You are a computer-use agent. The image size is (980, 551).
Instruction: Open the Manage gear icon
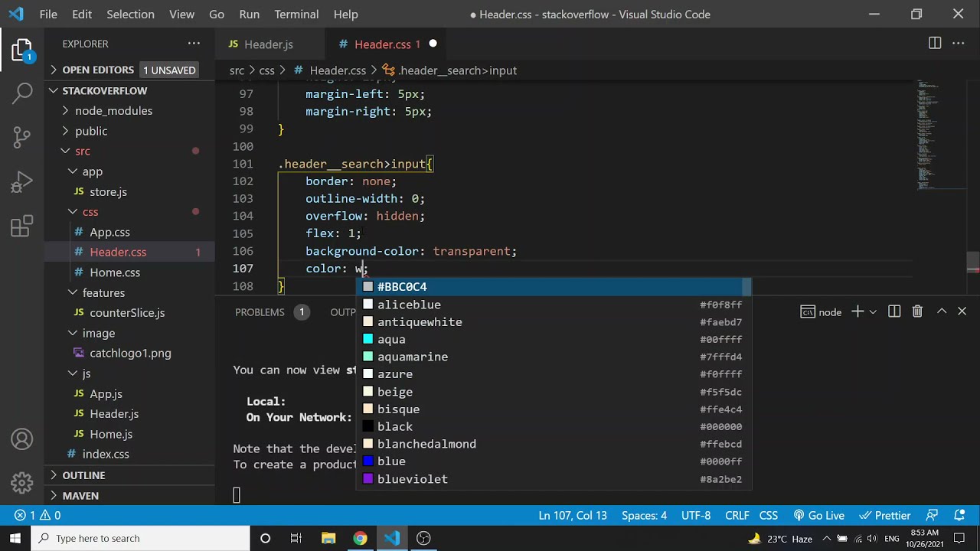click(21, 483)
